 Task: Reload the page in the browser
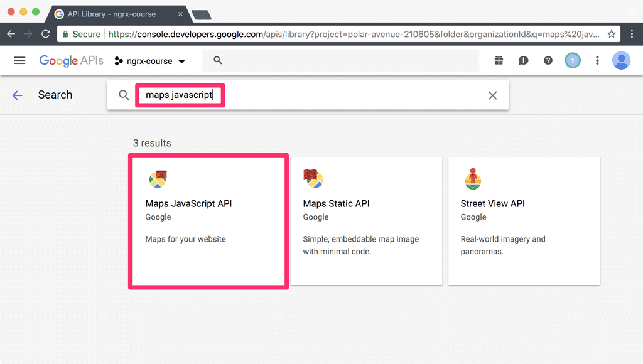click(45, 34)
